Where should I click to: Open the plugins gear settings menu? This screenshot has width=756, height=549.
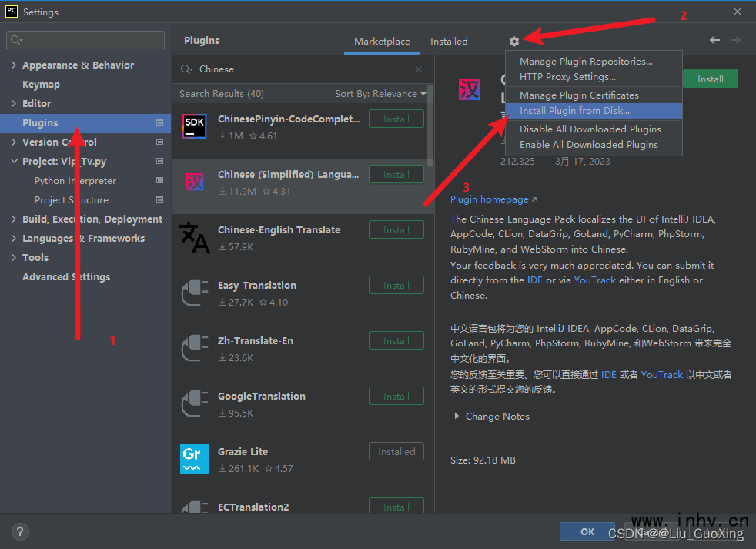514,42
